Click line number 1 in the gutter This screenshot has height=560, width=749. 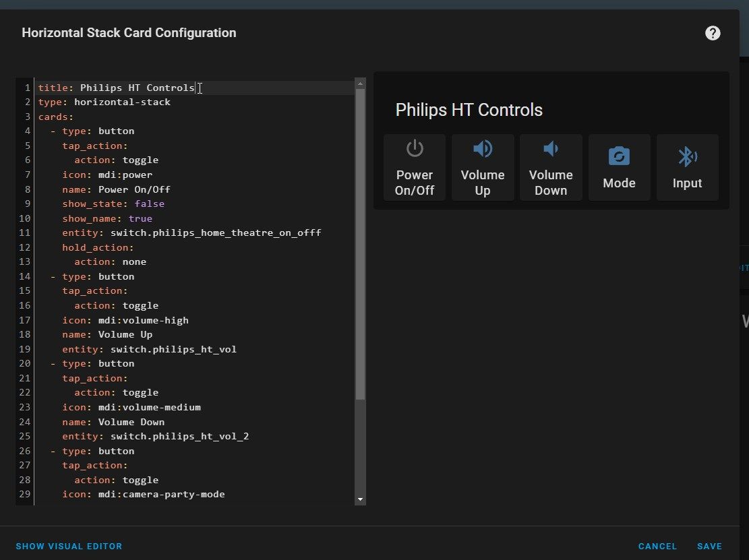pyautogui.click(x=28, y=88)
